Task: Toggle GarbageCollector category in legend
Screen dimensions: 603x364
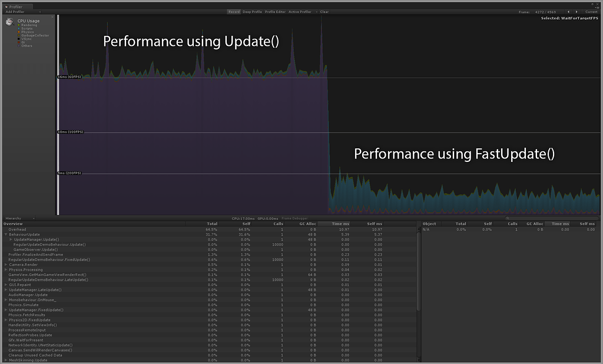Action: click(35, 35)
